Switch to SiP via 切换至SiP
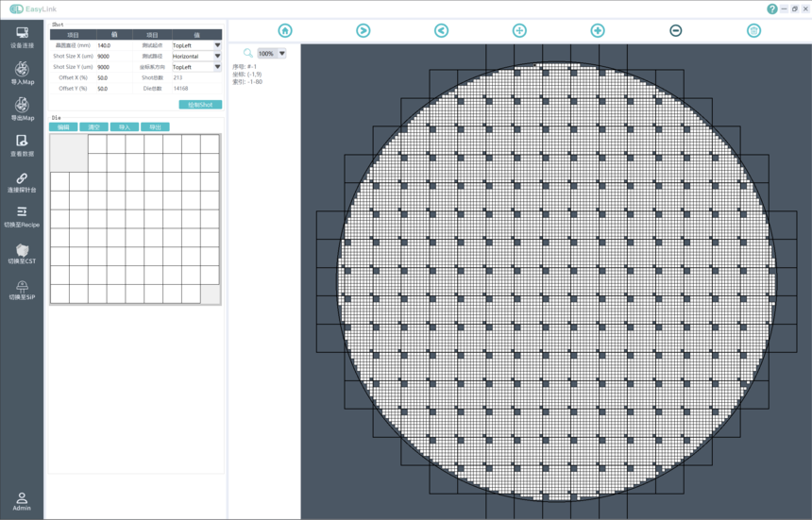Screen dimensions: 812x520 pyautogui.click(x=22, y=290)
